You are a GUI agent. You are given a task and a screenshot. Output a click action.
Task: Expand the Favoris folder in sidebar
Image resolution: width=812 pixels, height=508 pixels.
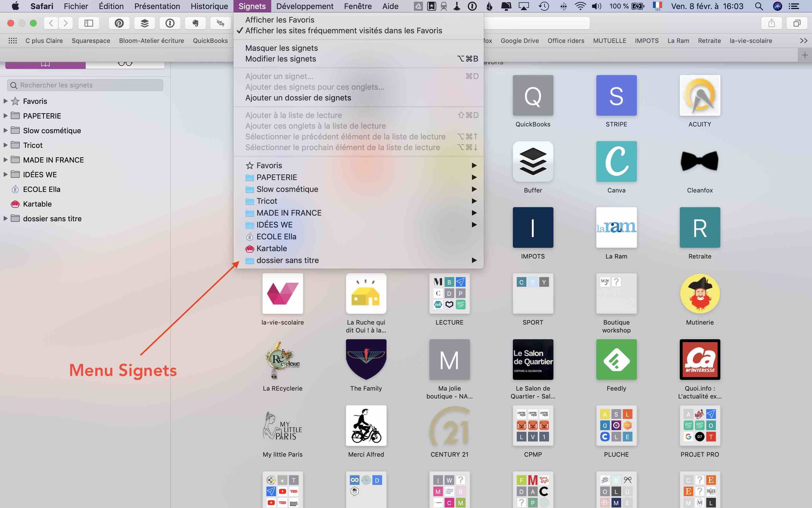6,101
